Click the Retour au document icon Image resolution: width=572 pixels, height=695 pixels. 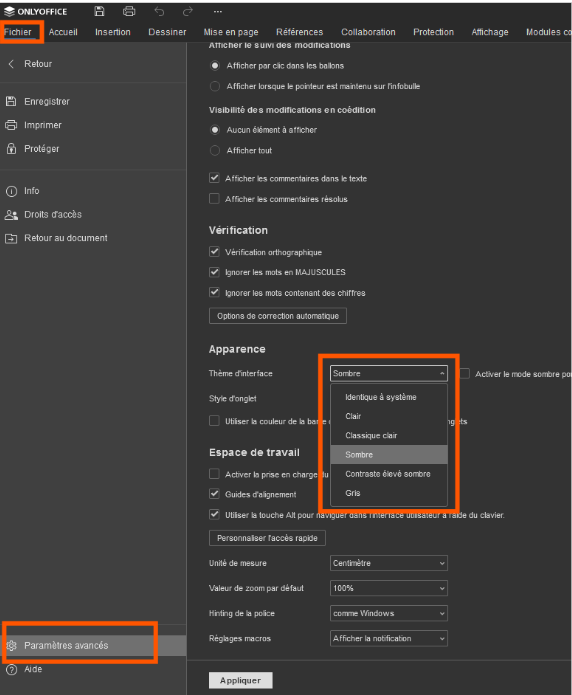coord(11,238)
